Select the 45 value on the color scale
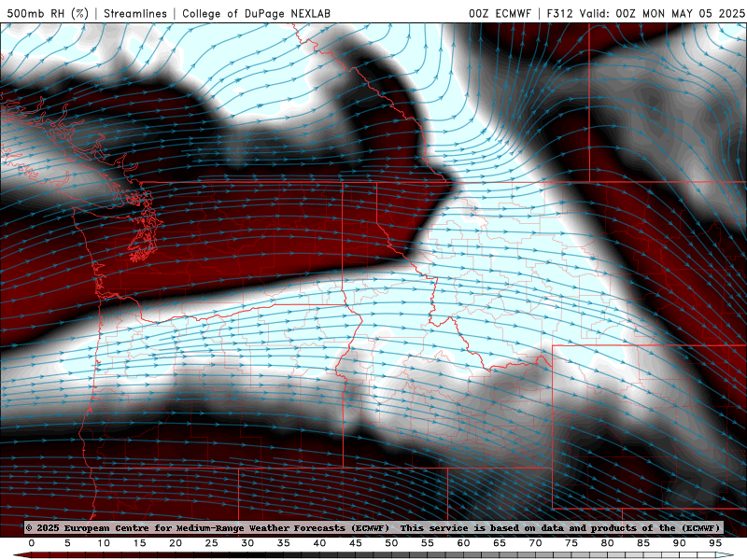 coord(356,543)
